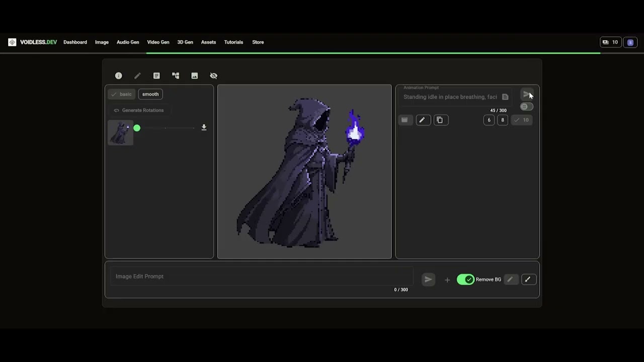
Task: Click the clapperboard animation icon
Action: point(405,120)
